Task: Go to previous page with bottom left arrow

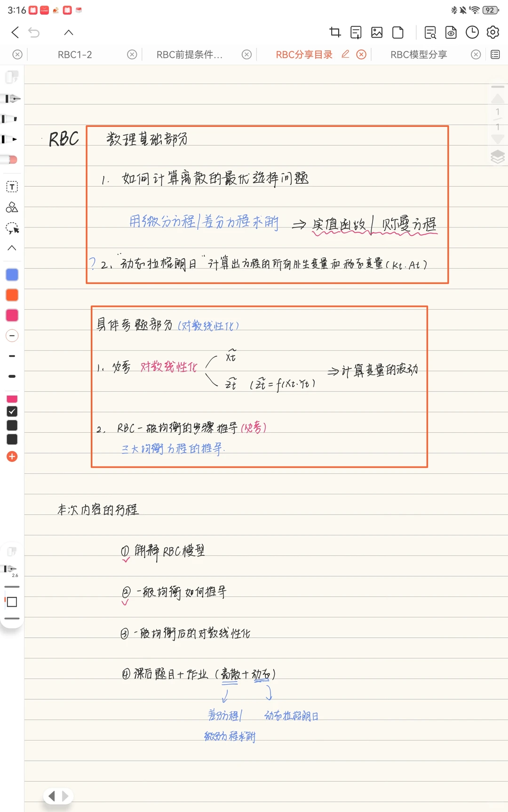Action: 52,796
